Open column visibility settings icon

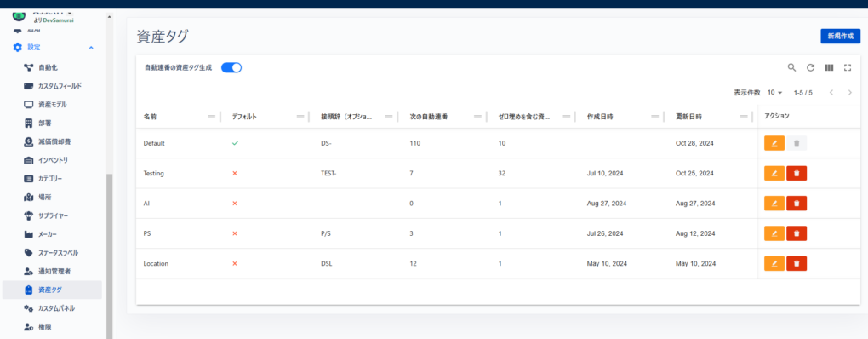pyautogui.click(x=829, y=67)
